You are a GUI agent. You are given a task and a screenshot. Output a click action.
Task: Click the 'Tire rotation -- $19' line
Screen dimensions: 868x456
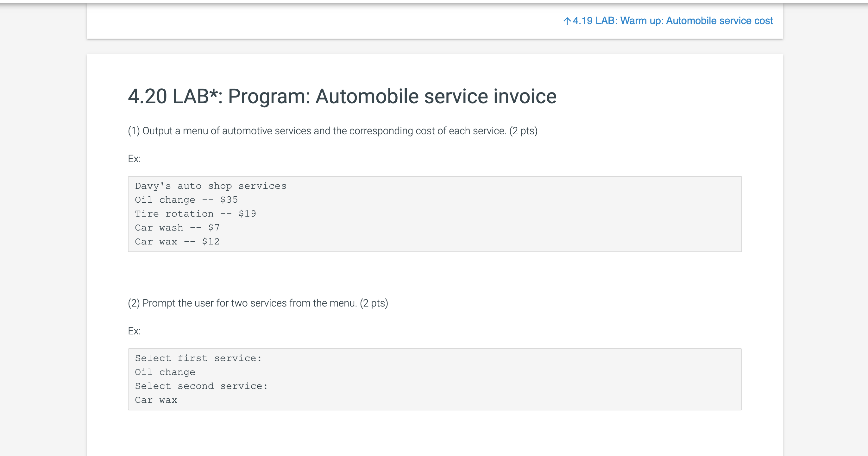[x=195, y=214]
